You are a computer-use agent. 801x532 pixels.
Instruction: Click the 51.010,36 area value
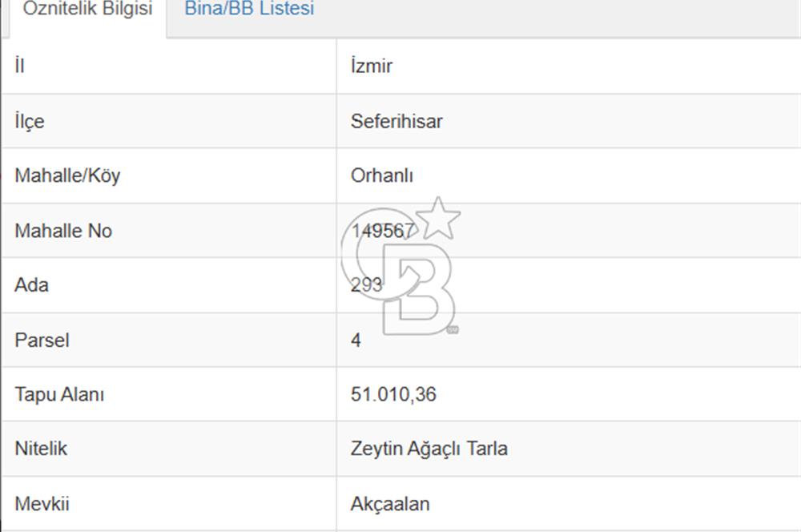[x=393, y=394]
